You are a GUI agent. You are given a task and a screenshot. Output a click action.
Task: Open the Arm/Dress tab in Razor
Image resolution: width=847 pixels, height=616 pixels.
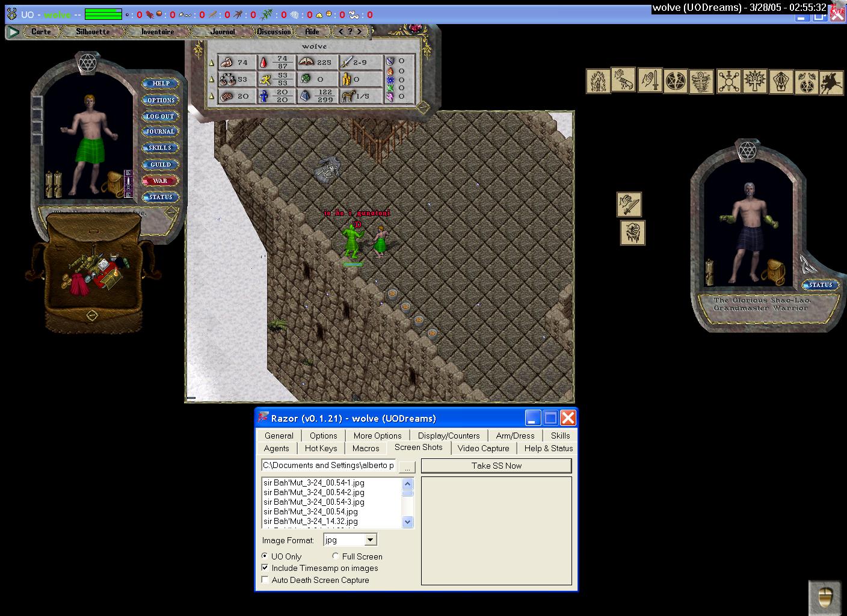515,436
